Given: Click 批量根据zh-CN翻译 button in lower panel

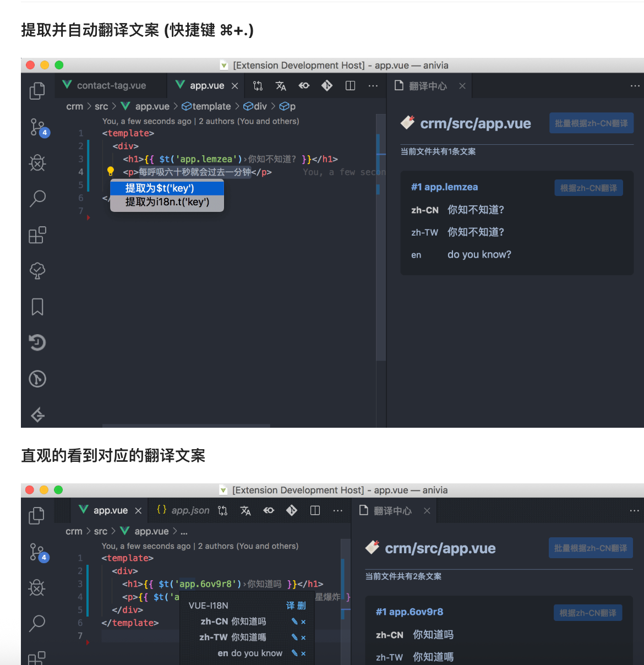Looking at the screenshot, I should [591, 548].
